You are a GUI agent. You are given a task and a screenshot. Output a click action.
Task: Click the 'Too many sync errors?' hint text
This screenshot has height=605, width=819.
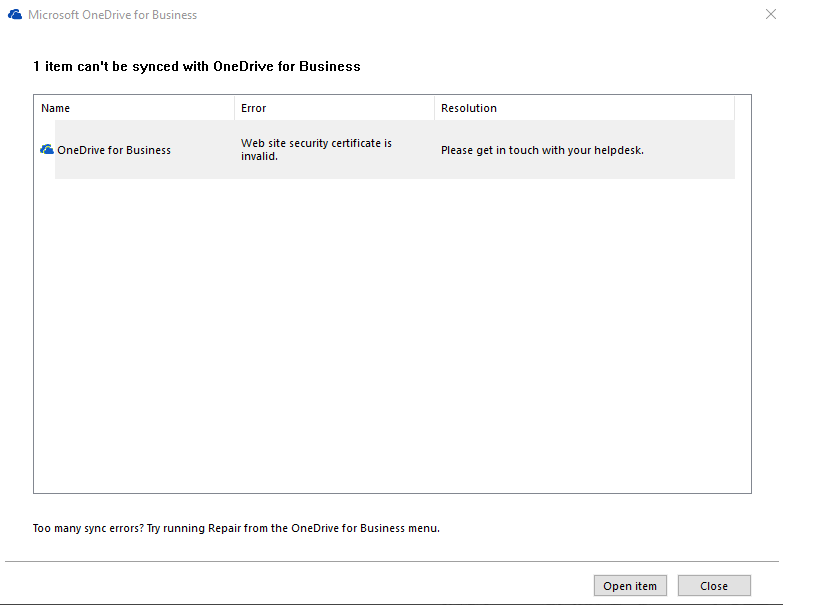tap(236, 528)
